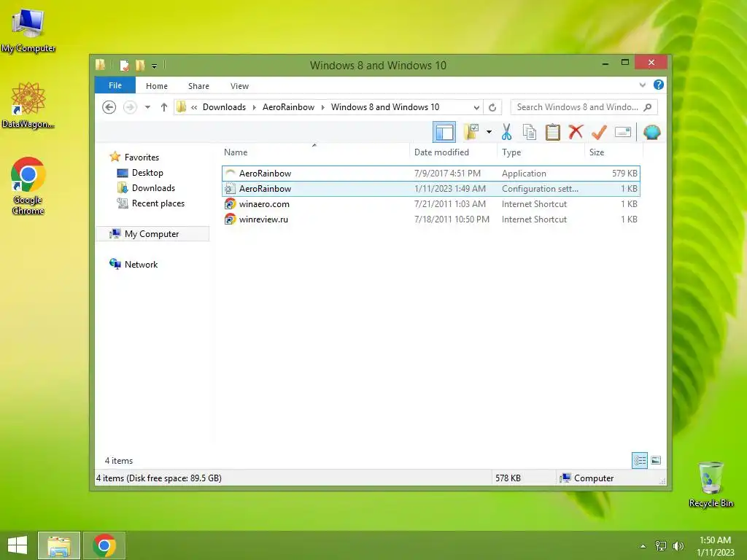Open the Recycle Bin desktop icon
The width and height of the screenshot is (747, 560).
pos(711,484)
